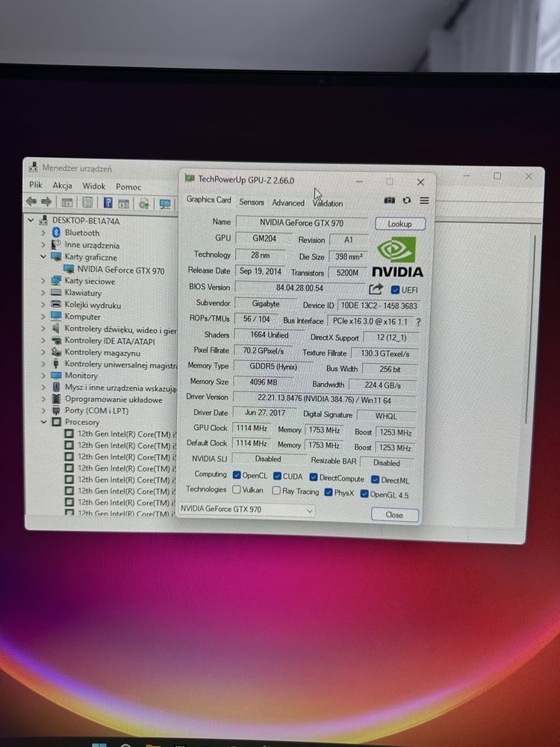Collapse the Procesory node arrow
560x747 pixels.
(x=43, y=421)
